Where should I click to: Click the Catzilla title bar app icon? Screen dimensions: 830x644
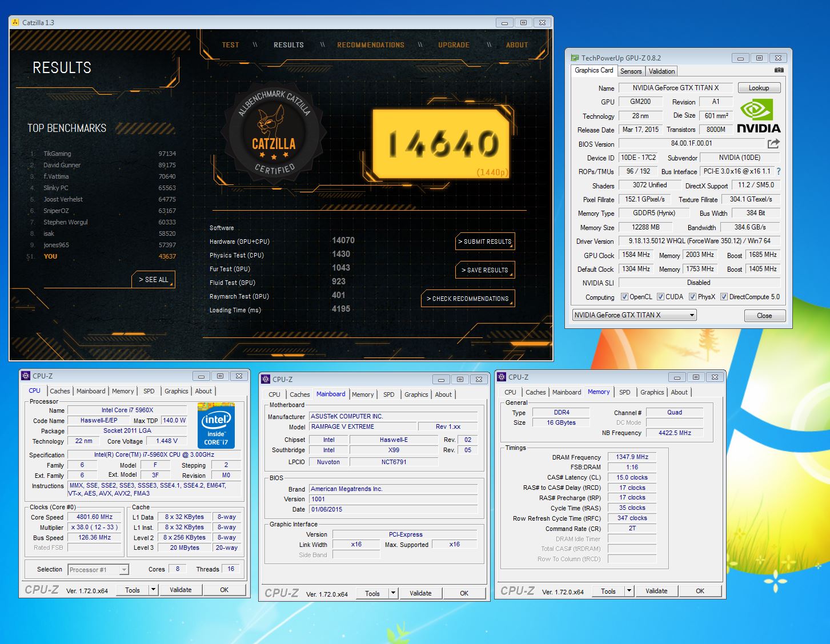15,22
